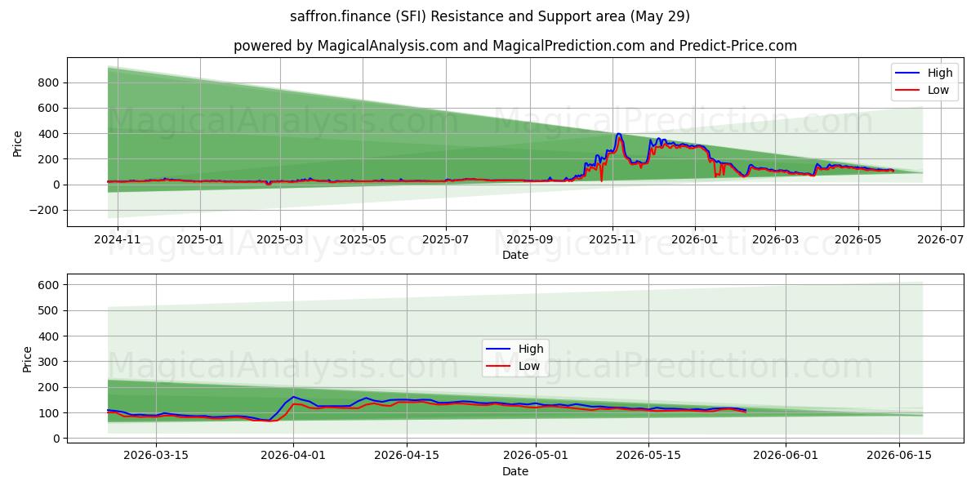Select the upper chart 'Price' axis label
This screenshot has height=490, width=980.
pos(18,142)
